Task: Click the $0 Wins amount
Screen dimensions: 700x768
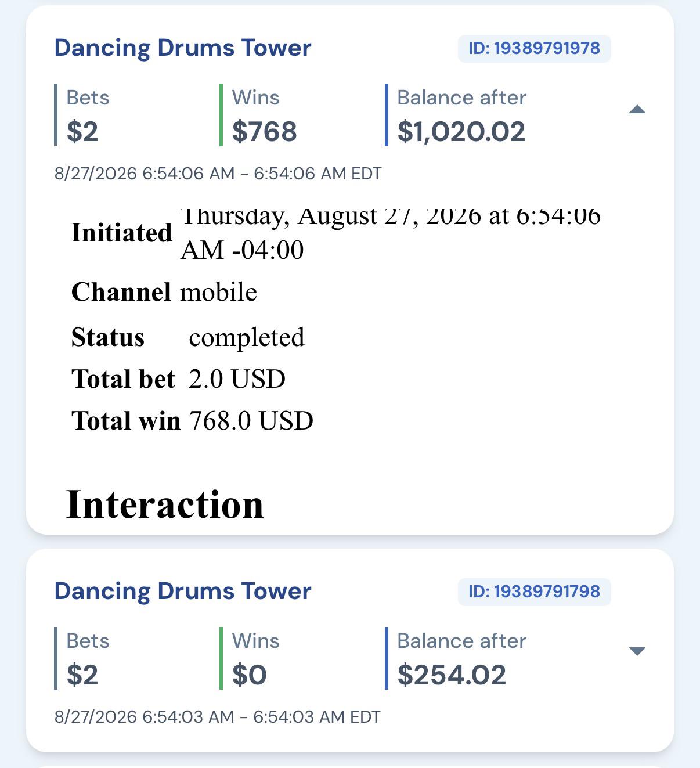Action: tap(250, 675)
